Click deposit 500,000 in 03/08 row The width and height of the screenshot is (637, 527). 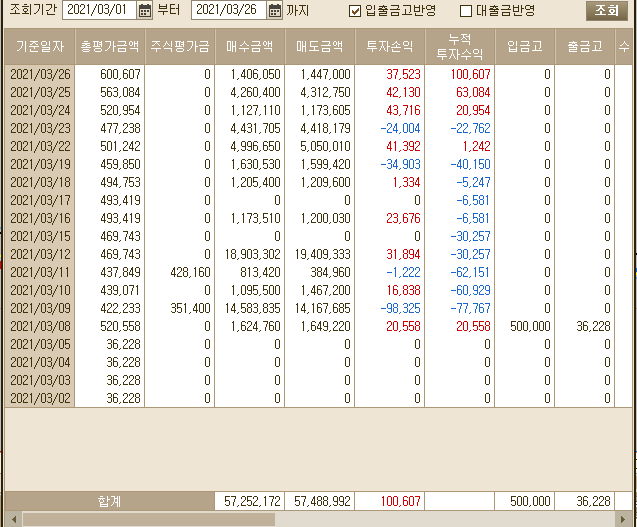[524, 326]
